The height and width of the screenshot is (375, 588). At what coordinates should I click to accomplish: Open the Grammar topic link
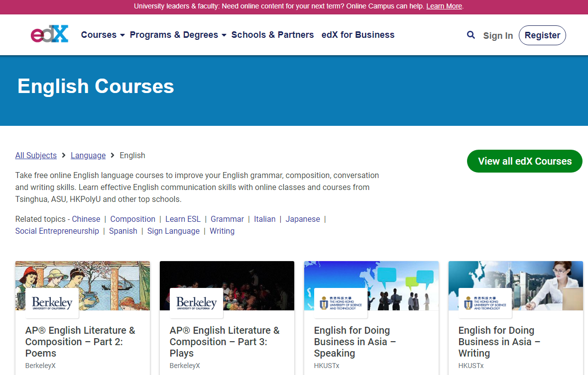(227, 219)
